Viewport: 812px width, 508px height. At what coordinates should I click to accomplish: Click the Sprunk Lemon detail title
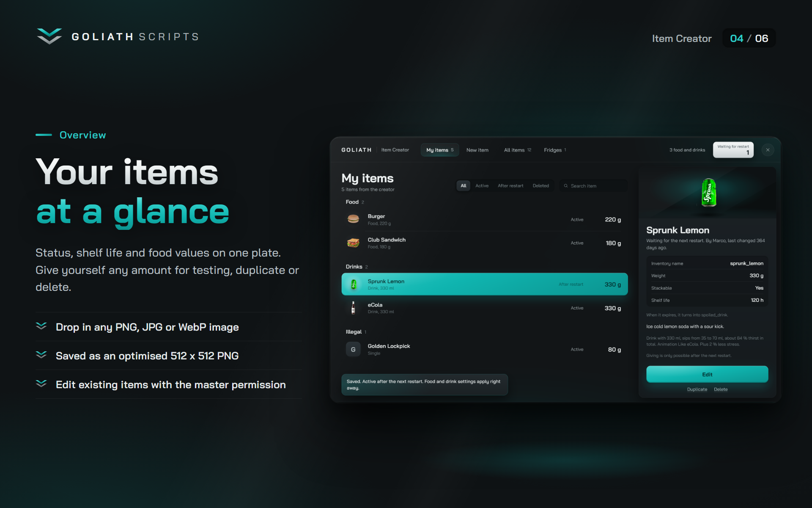coord(678,230)
